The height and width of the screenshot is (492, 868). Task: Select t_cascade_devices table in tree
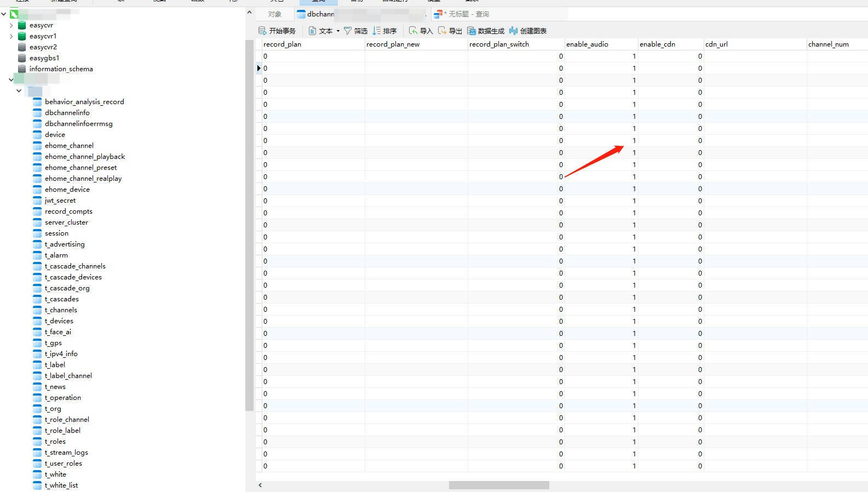tap(73, 277)
